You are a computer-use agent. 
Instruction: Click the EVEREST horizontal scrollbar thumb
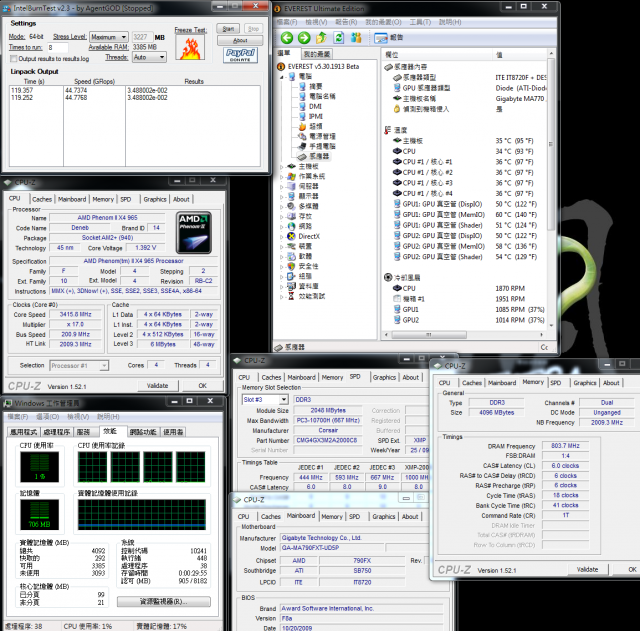coord(429,335)
